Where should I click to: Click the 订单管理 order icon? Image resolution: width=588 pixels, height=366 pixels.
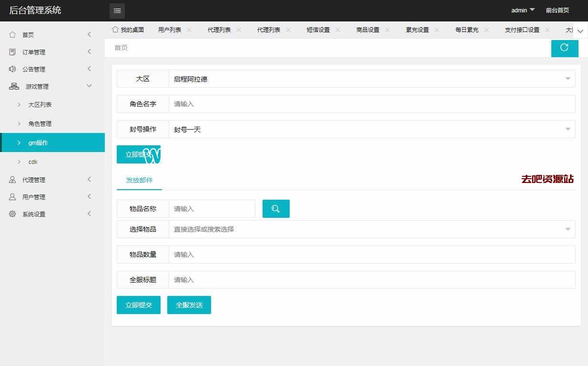[13, 52]
